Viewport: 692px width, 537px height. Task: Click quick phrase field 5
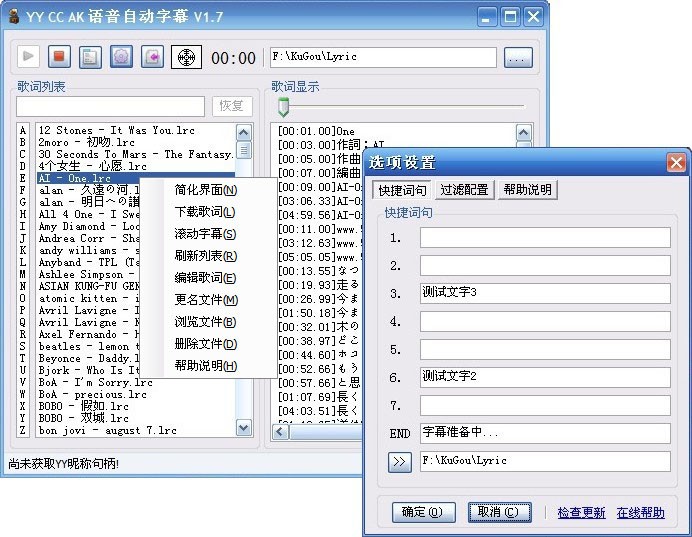(x=545, y=349)
